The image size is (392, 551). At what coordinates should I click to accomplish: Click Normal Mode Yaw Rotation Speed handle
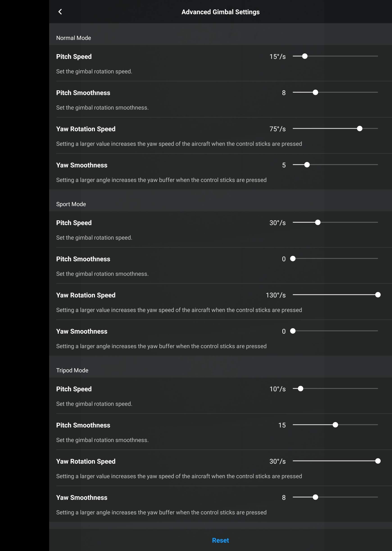click(360, 129)
